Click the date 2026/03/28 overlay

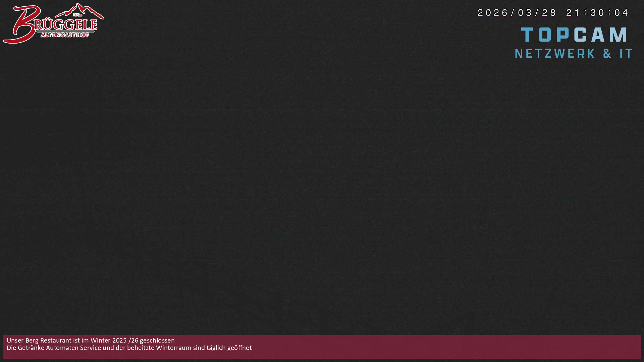pyautogui.click(x=517, y=13)
